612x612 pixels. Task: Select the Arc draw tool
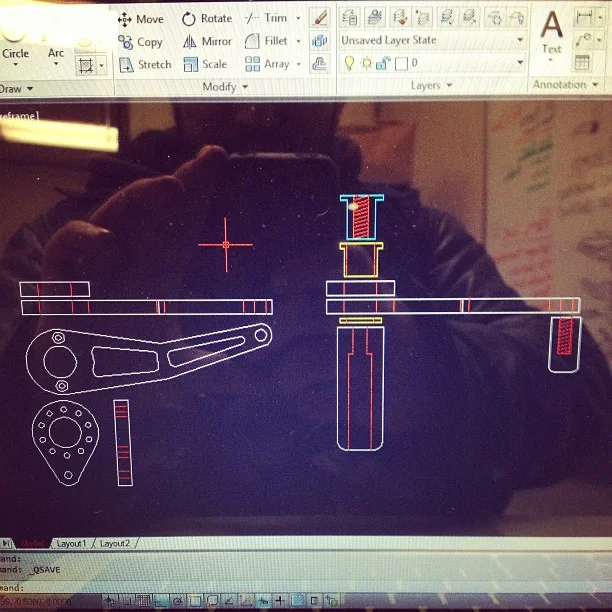(x=56, y=45)
